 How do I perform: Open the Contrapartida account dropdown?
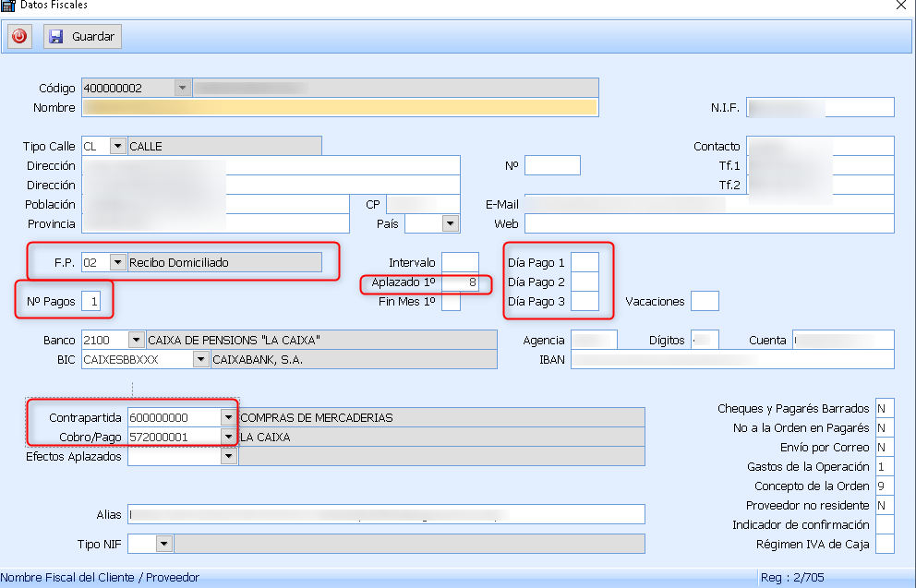coord(228,417)
